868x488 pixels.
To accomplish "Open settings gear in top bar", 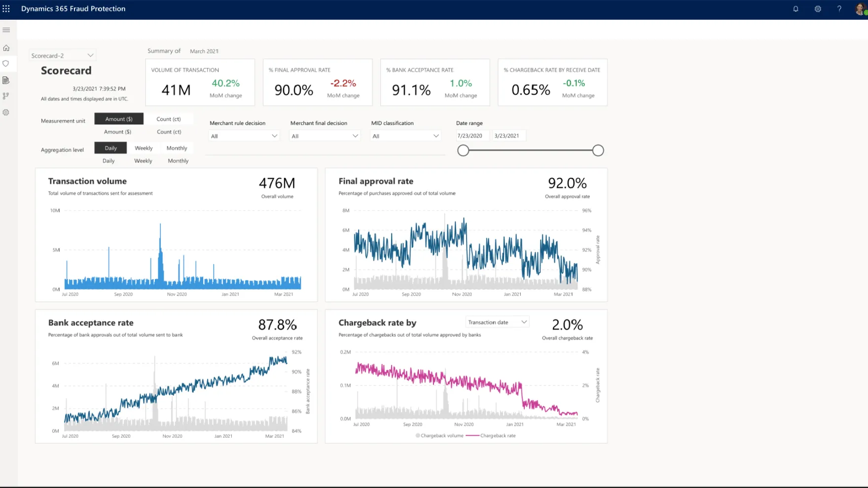I will pyautogui.click(x=818, y=9).
